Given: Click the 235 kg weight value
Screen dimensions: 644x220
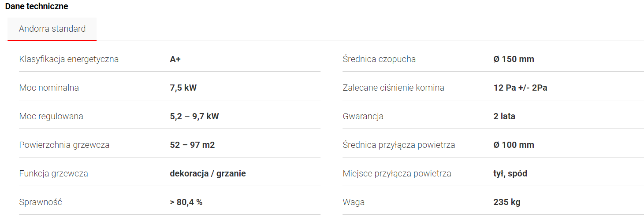Looking at the screenshot, I should [507, 202].
